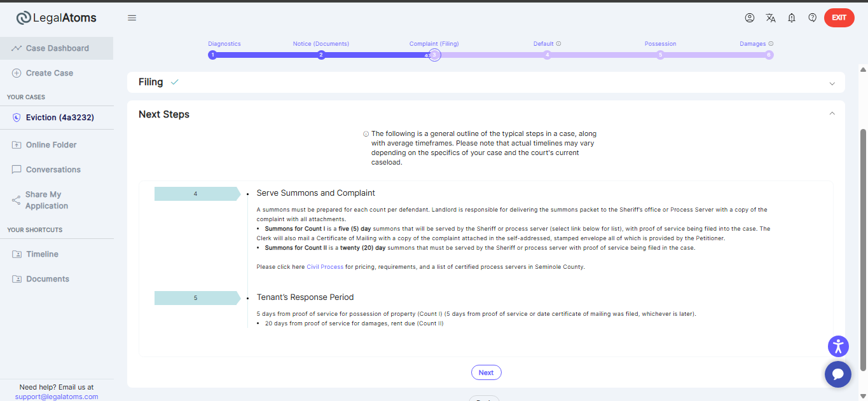Viewport: 868px width, 401px height.
Task: Click the Timeline folder icon
Action: point(17,254)
